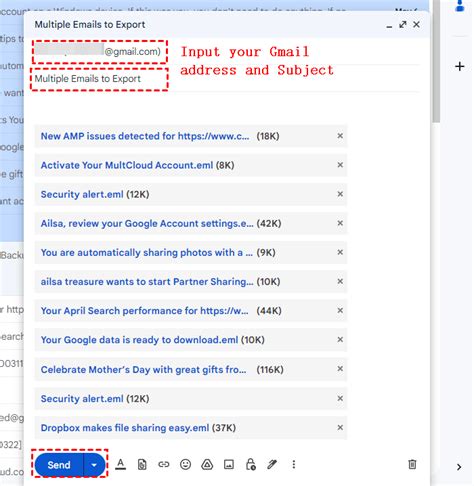Open Your Google data is ready to download.eml
Image resolution: width=474 pixels, height=486 pixels.
139,340
